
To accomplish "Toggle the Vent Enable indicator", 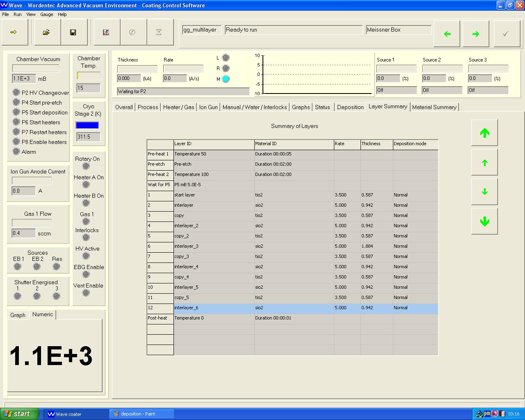I will [86, 293].
